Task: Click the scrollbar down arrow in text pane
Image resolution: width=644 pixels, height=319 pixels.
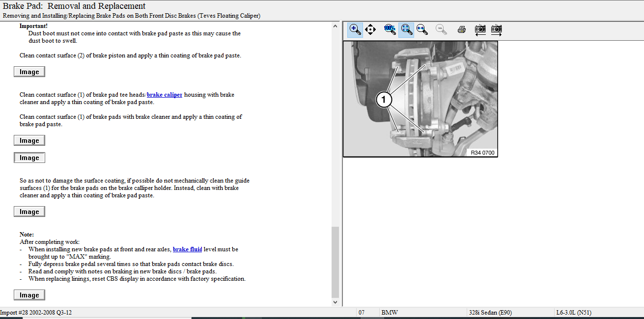Action: (336, 303)
